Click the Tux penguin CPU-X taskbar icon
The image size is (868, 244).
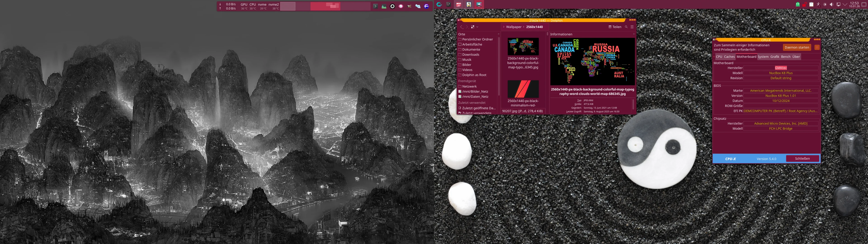(x=469, y=4)
